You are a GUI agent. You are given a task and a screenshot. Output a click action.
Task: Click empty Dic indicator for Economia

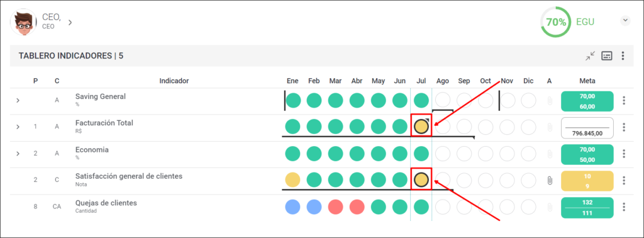click(528, 154)
